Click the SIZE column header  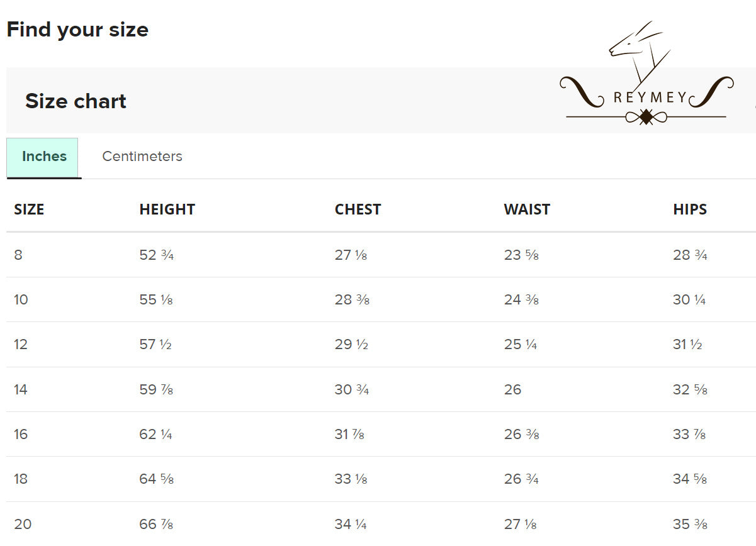pyautogui.click(x=29, y=209)
